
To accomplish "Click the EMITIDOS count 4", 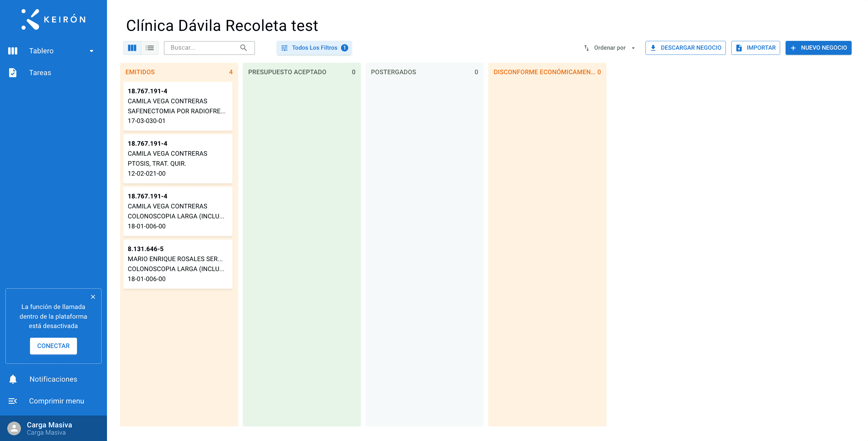I will [x=231, y=72].
